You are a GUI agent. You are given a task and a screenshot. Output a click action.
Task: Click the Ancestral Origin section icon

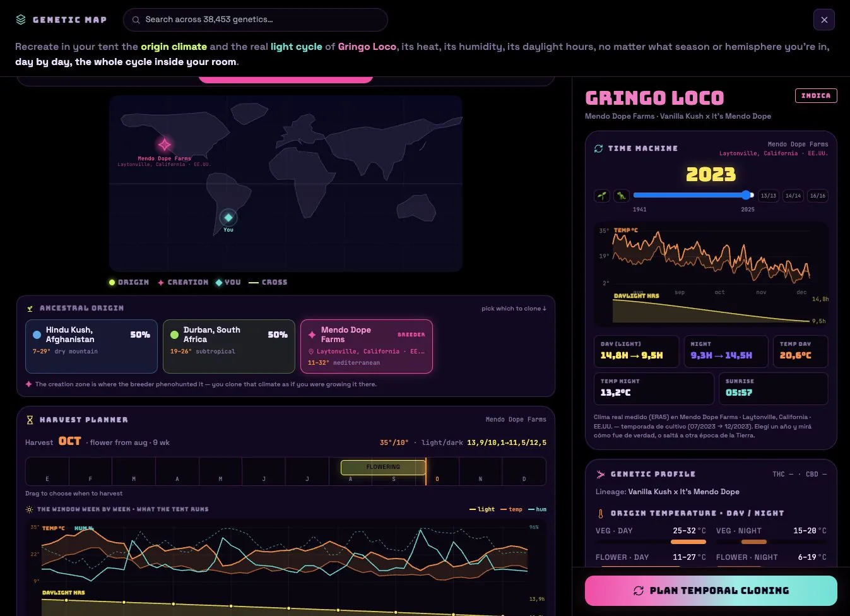pos(30,309)
